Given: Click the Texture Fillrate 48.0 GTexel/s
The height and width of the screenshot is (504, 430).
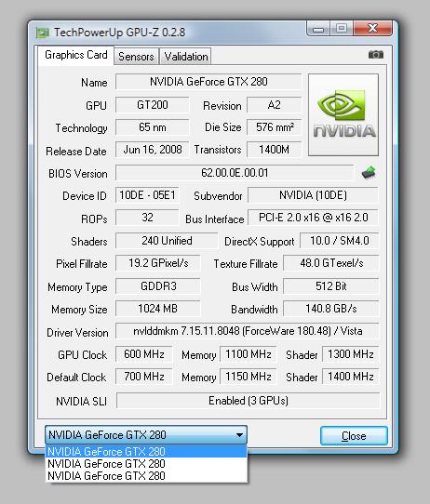Looking at the screenshot, I should tap(331, 263).
